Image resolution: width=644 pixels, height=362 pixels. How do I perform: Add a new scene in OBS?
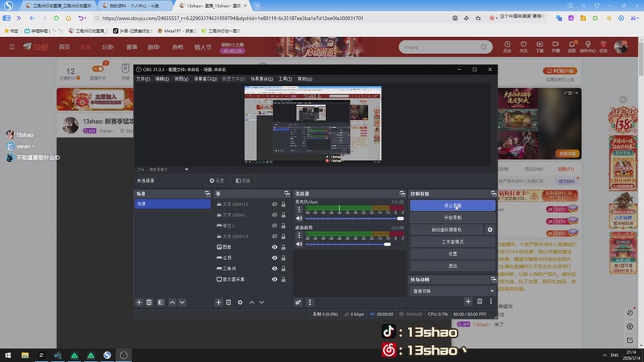pos(139,302)
